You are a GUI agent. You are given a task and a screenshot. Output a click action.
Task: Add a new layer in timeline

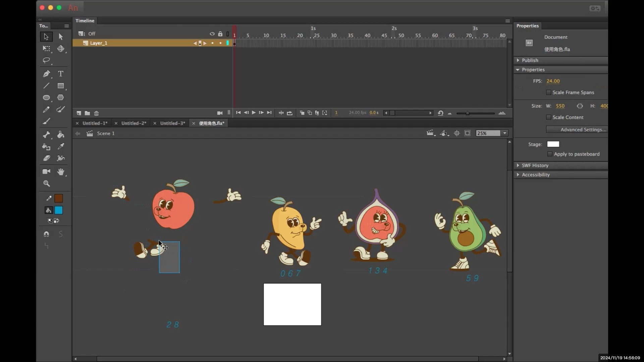click(x=79, y=113)
